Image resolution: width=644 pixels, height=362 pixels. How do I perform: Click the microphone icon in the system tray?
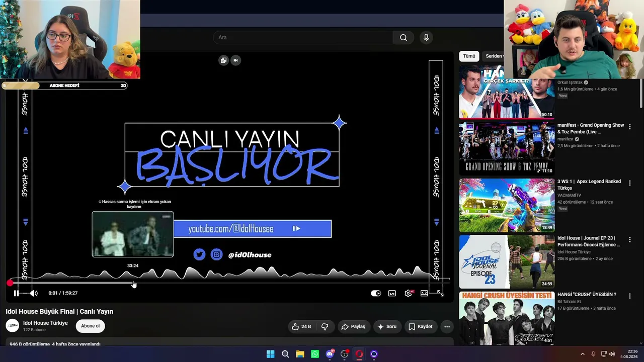[593, 354]
